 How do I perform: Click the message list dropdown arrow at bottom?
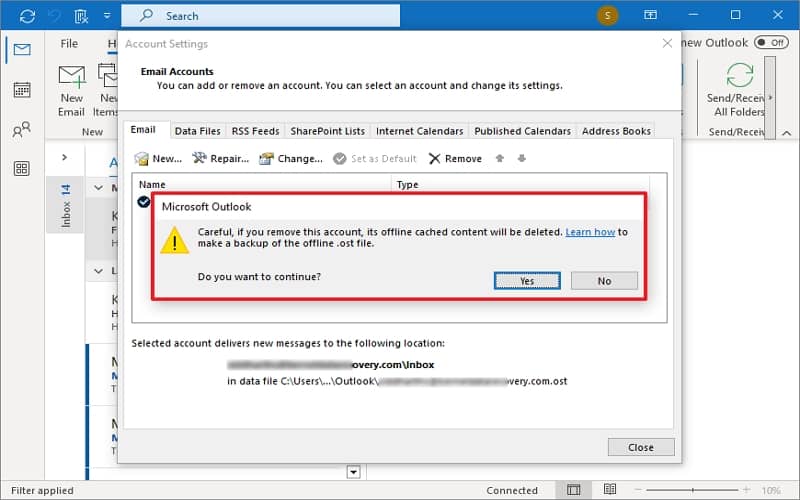[354, 472]
